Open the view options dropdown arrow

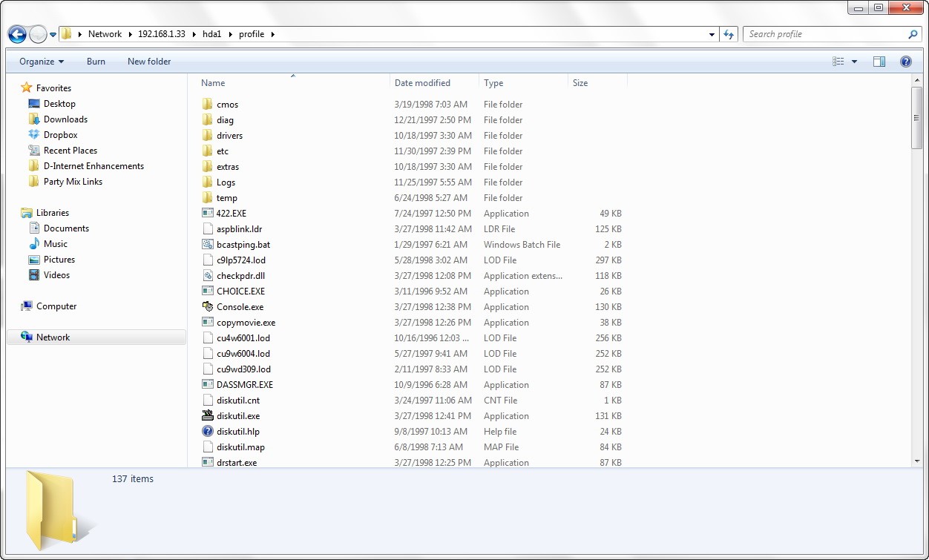coord(854,62)
